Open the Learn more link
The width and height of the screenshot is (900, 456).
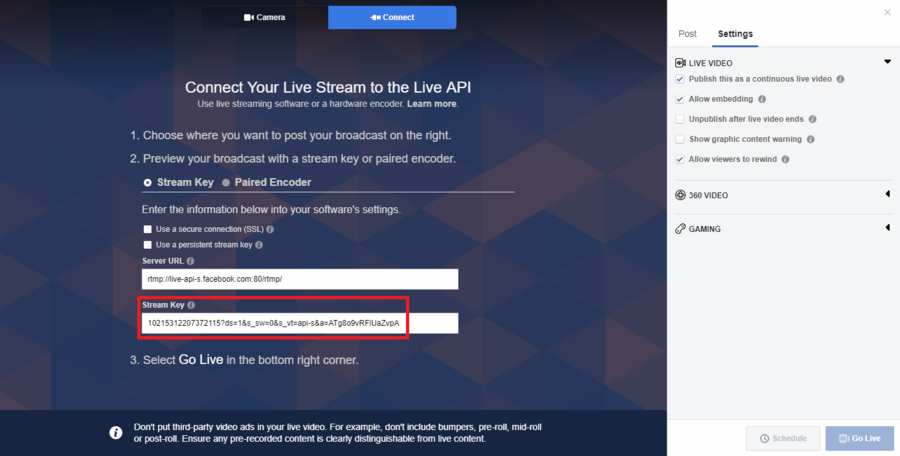432,104
